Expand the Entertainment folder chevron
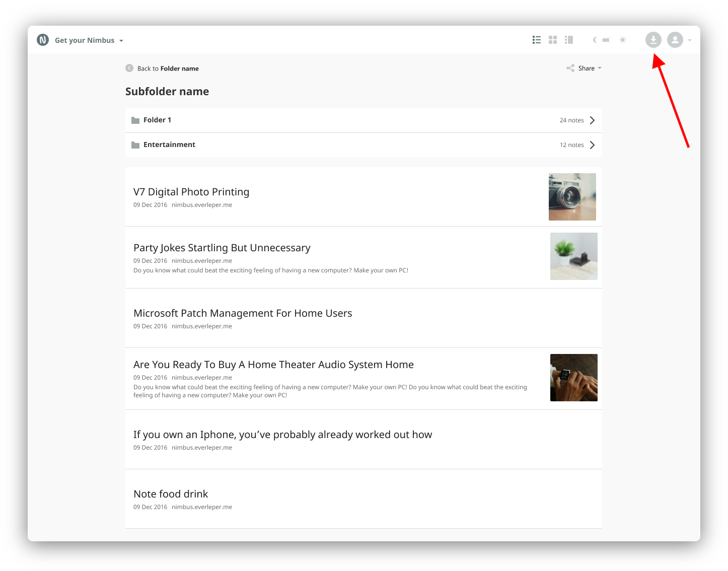 (592, 145)
